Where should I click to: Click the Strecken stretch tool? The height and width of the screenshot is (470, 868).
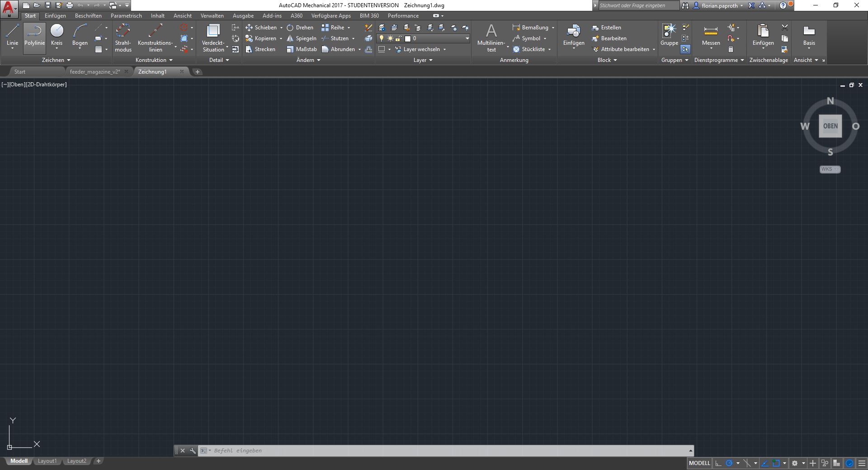(x=260, y=49)
